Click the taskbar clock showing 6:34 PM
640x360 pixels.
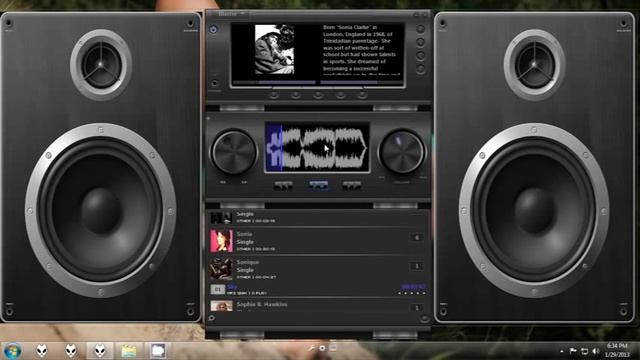pos(617,351)
